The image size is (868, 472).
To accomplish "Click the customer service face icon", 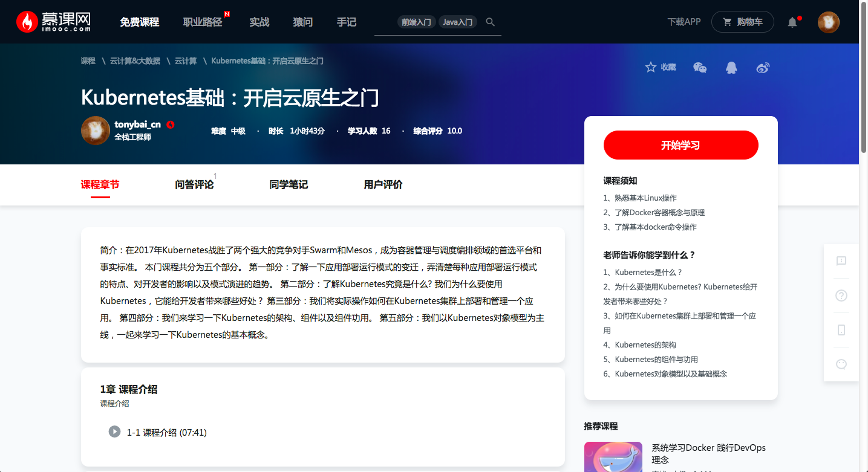I will pyautogui.click(x=841, y=364).
